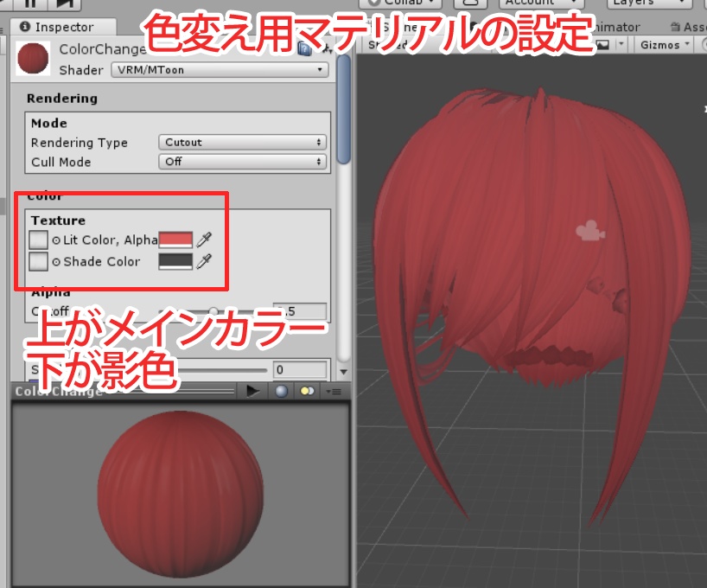Open the material help reference icon
Image resolution: width=707 pixels, height=588 pixels.
click(305, 48)
